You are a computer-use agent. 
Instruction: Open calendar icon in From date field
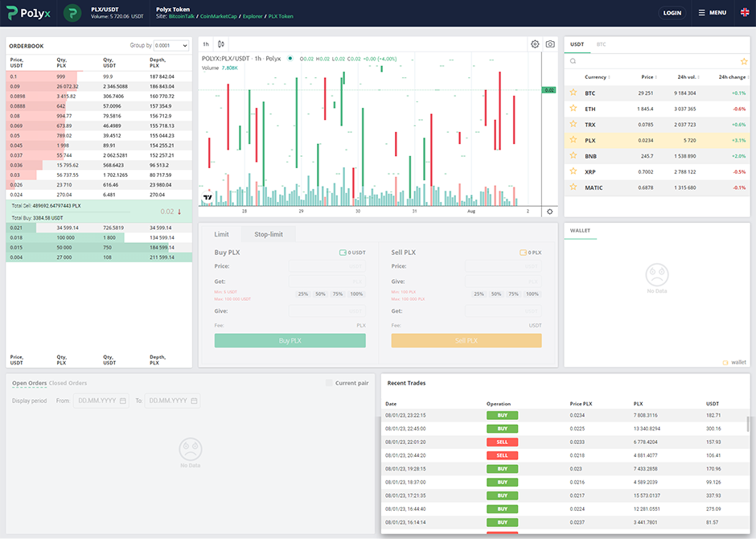click(x=123, y=401)
